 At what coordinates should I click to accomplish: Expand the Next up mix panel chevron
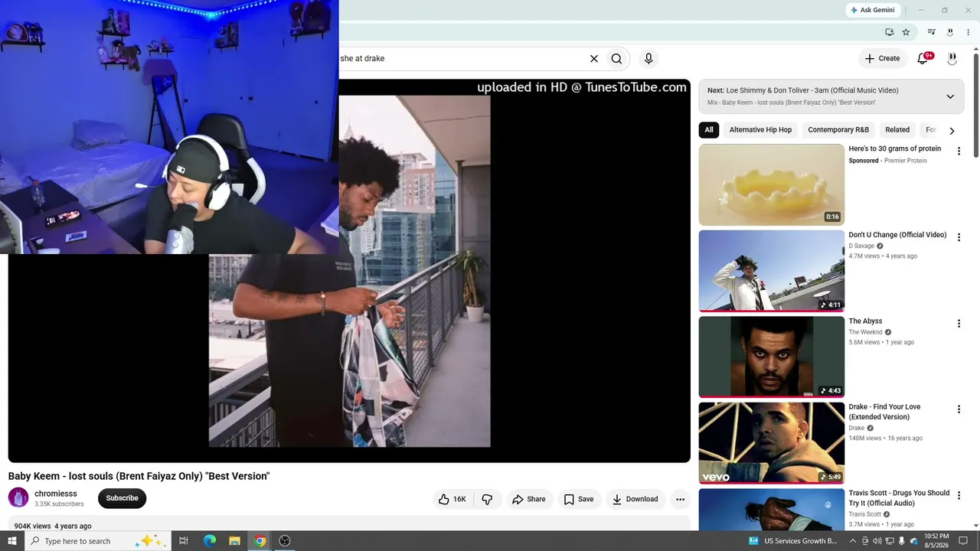click(950, 96)
